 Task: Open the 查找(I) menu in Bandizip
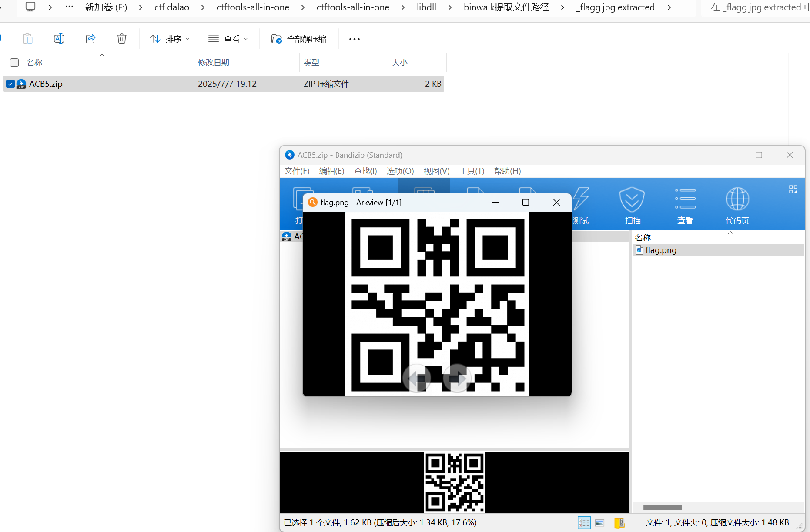coord(365,171)
